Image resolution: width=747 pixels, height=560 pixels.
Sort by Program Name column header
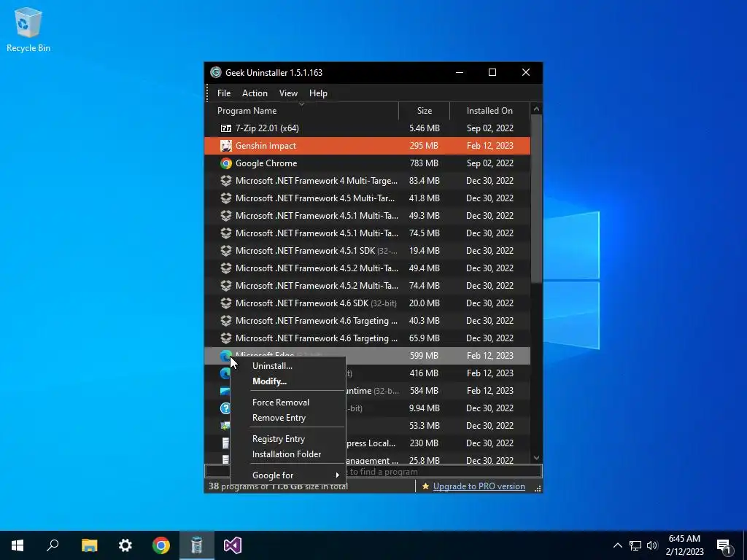point(302,111)
